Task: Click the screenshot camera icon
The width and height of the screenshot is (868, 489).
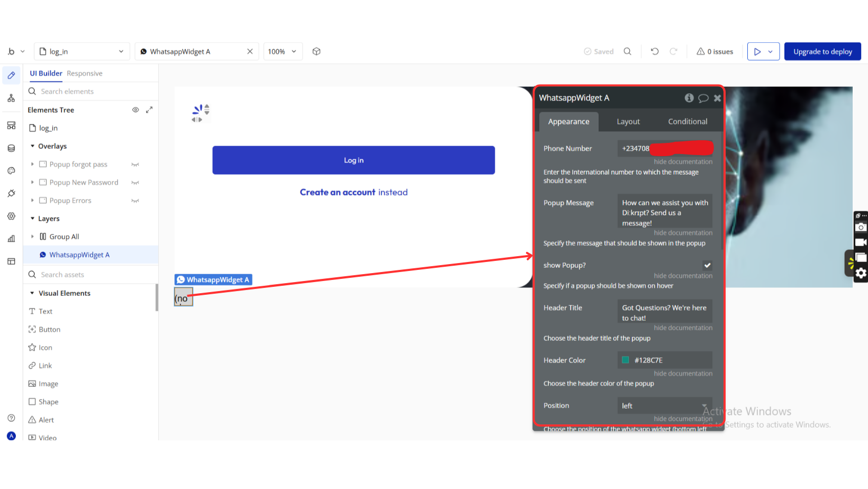Action: pyautogui.click(x=861, y=227)
